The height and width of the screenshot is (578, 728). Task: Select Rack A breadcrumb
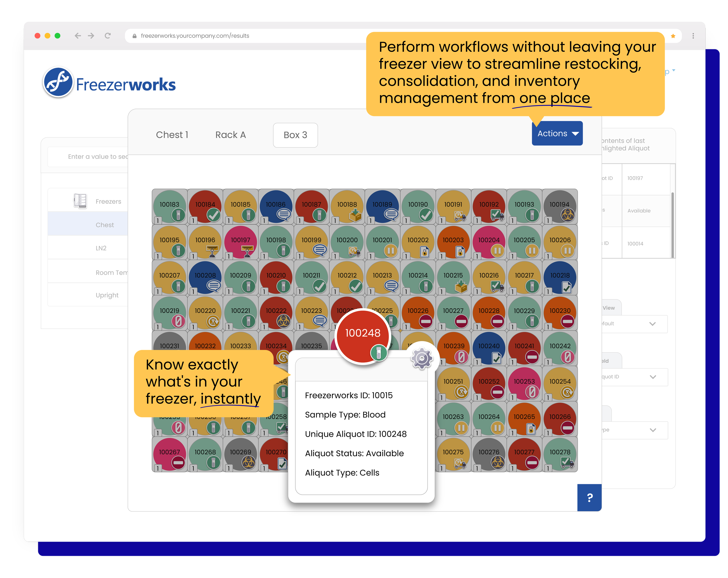[x=230, y=135]
